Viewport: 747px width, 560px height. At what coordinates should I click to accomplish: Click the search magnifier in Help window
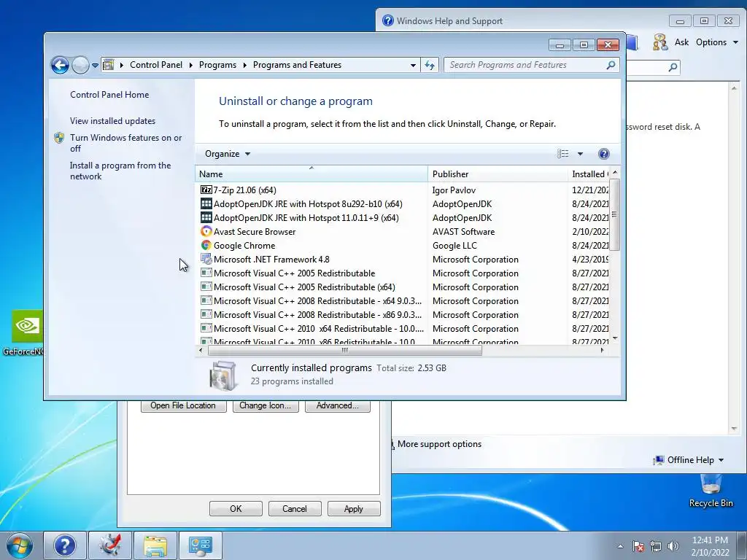(673, 68)
